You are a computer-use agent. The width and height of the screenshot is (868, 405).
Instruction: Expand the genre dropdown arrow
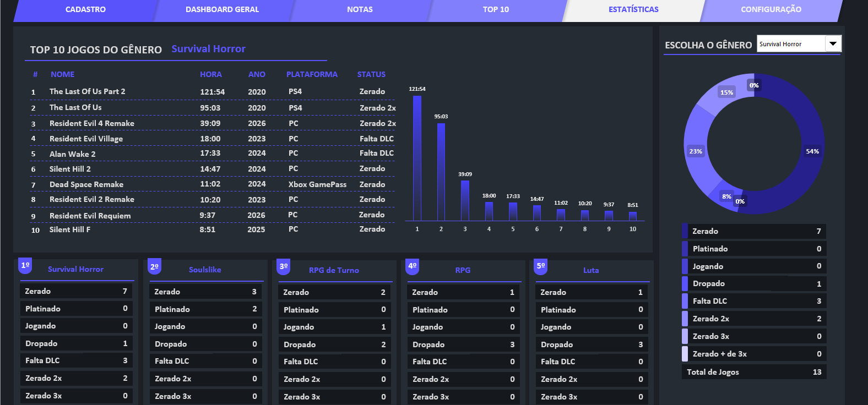(x=833, y=44)
